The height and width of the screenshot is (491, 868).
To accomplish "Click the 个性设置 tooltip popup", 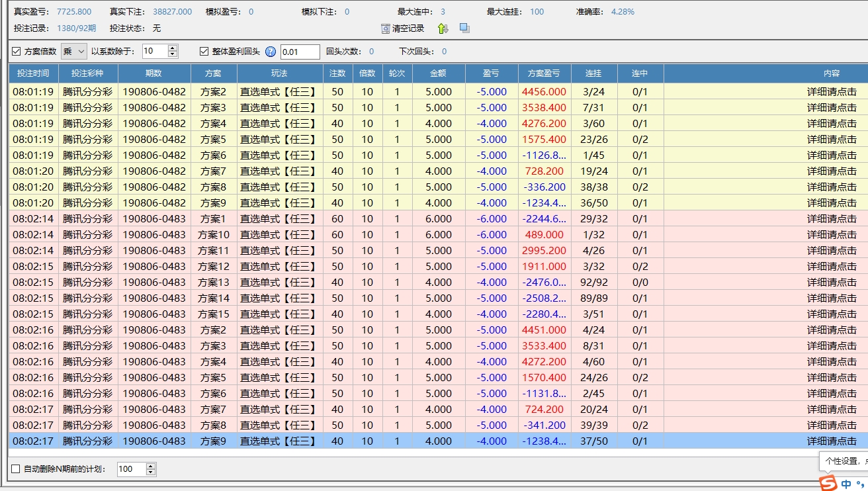I will (844, 461).
